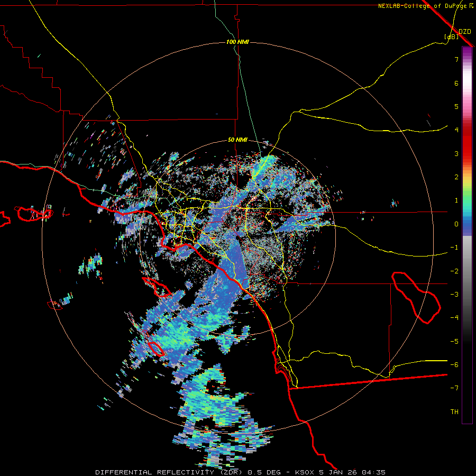This screenshot has width=476, height=476.
Task: Click the 2 value on the dB scale
Action: (x=456, y=177)
